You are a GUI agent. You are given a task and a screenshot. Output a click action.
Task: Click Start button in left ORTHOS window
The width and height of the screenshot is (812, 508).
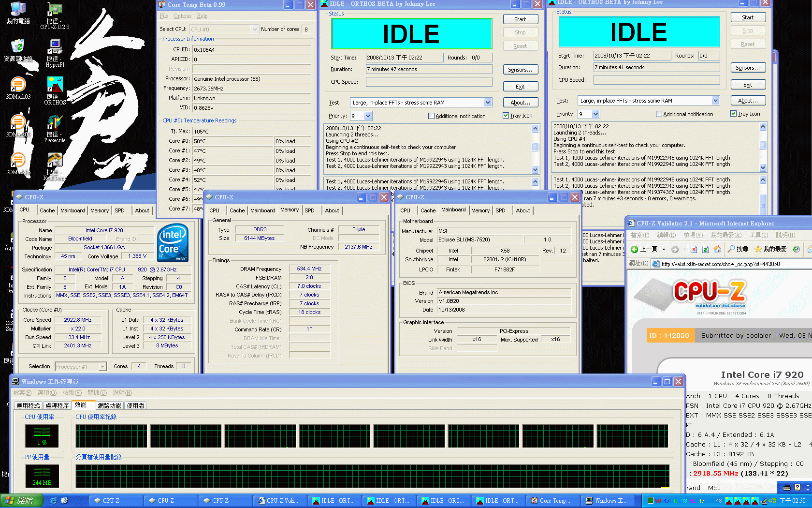pyautogui.click(x=521, y=19)
